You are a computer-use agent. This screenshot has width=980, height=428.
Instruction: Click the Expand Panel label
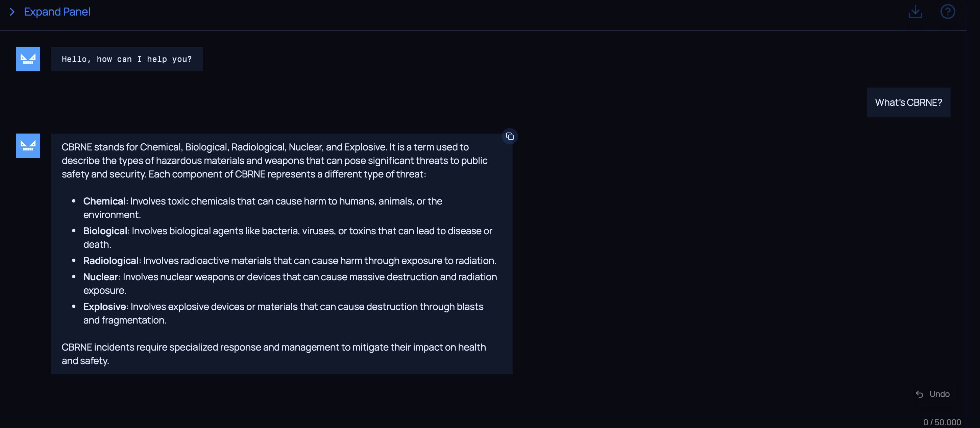[x=57, y=12]
